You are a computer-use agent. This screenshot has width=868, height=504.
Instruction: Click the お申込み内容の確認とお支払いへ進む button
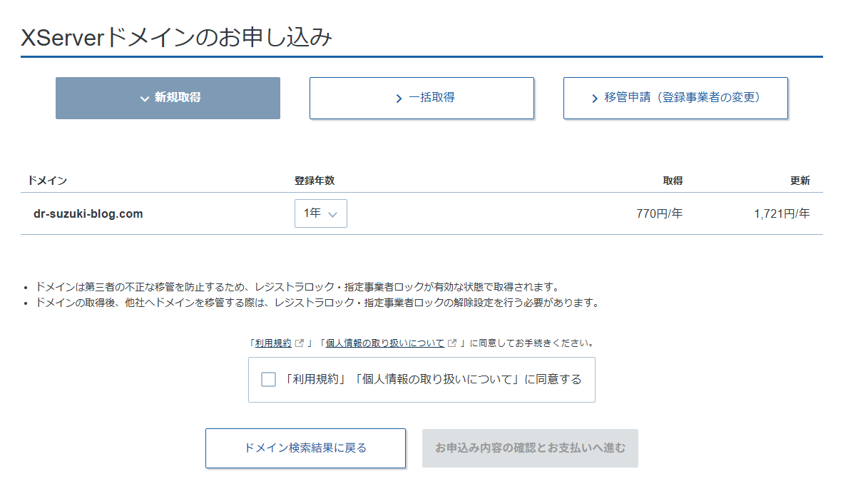[x=530, y=448]
